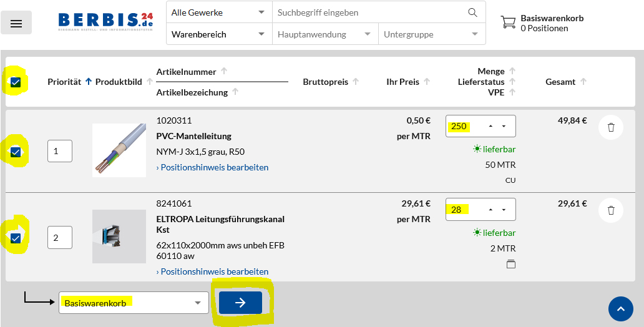Open the Alle Gewerke dropdown
Image resolution: width=644 pixels, height=327 pixels.
point(219,12)
